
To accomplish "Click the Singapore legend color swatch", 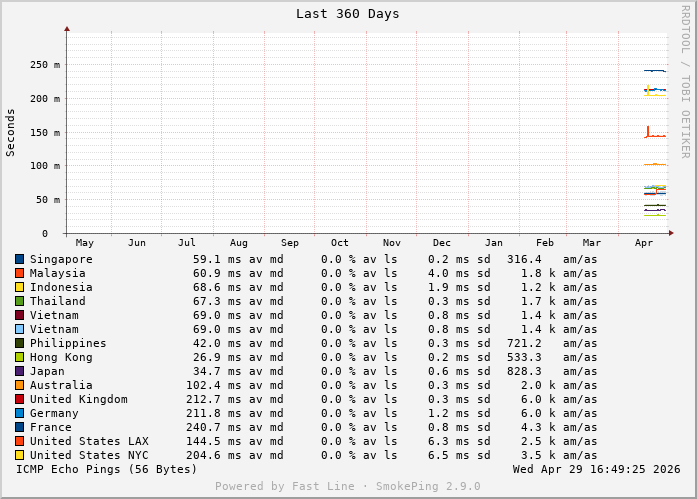I will (19, 259).
